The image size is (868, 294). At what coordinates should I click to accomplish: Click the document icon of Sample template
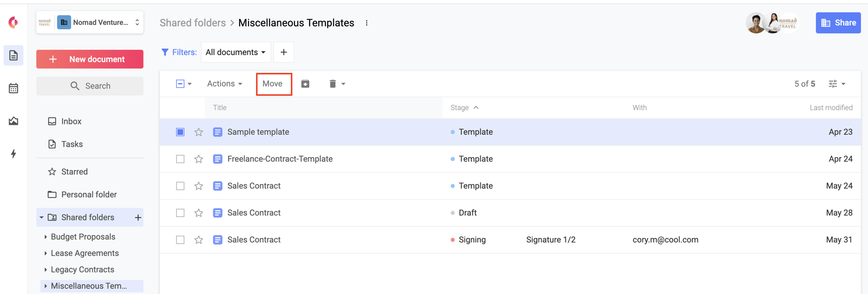point(218,132)
